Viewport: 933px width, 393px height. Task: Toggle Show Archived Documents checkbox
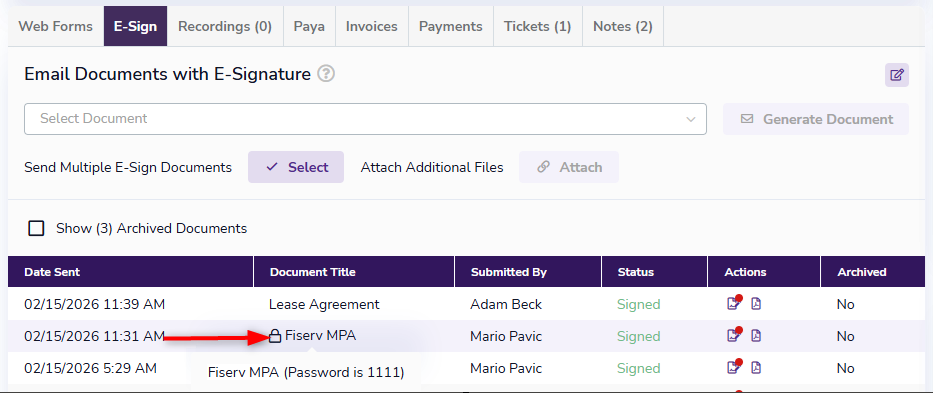coord(36,228)
